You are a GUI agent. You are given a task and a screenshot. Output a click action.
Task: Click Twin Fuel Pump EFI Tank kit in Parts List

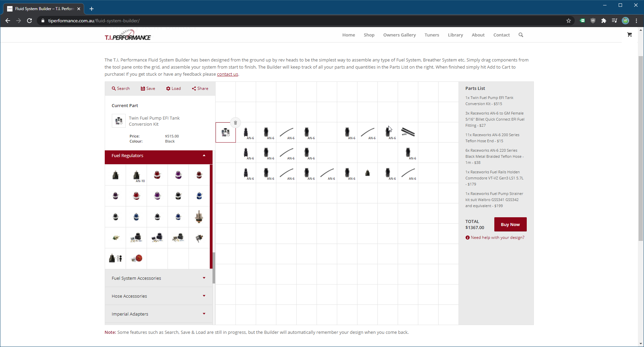489,101
